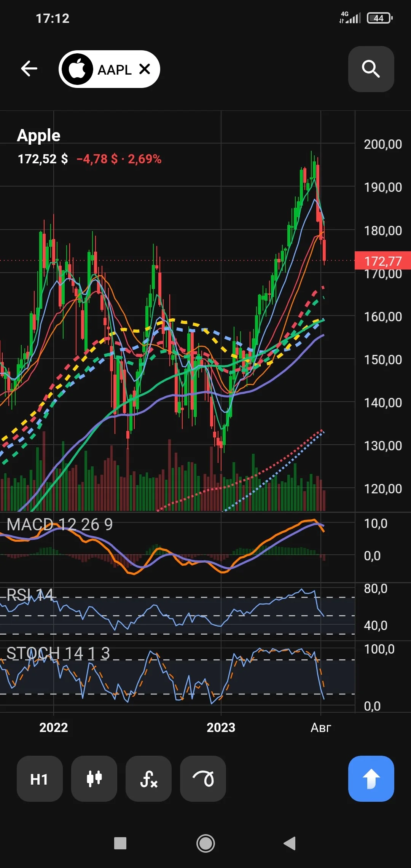Tap the STOCH 100,0 scale value

pos(379,649)
